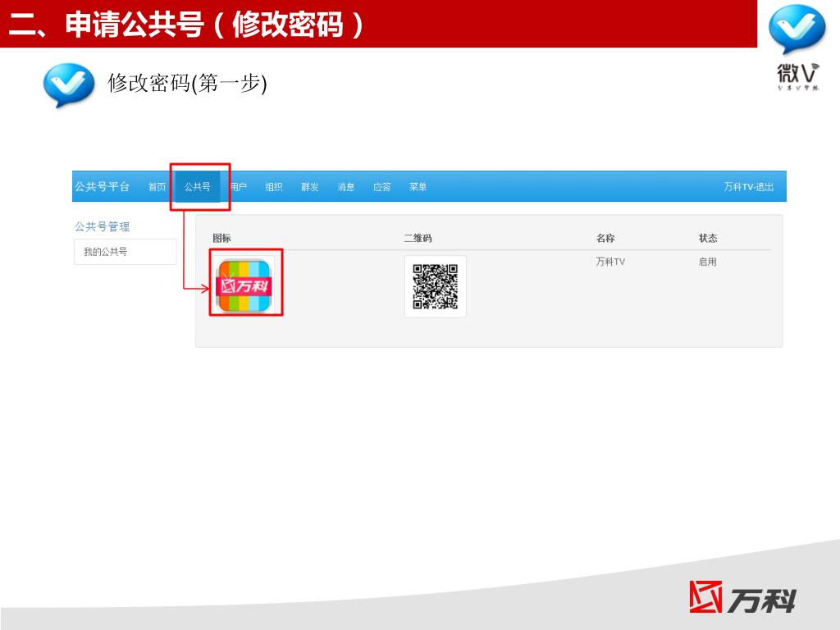Click the 状态 column header
The image size is (840, 630).
point(708,238)
